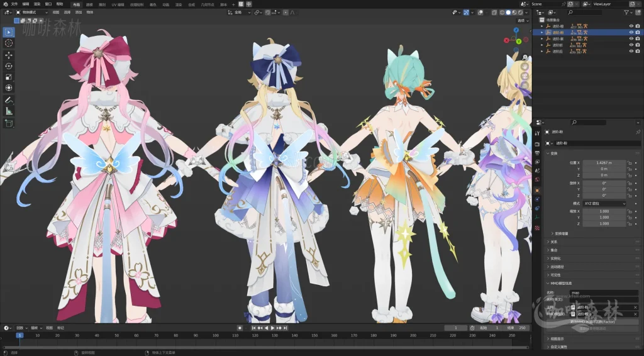Open the checkered Texture properties tab
644x356 pixels.
coord(537,228)
